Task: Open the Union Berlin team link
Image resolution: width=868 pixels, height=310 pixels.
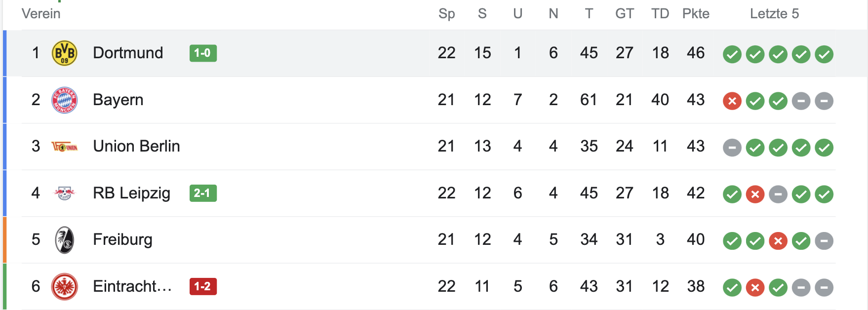Action: coord(136,146)
